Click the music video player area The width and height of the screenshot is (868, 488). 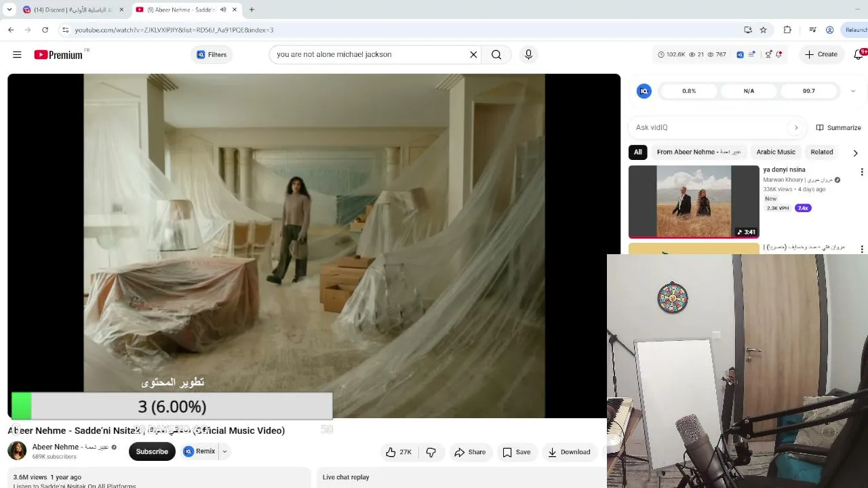[x=314, y=246]
